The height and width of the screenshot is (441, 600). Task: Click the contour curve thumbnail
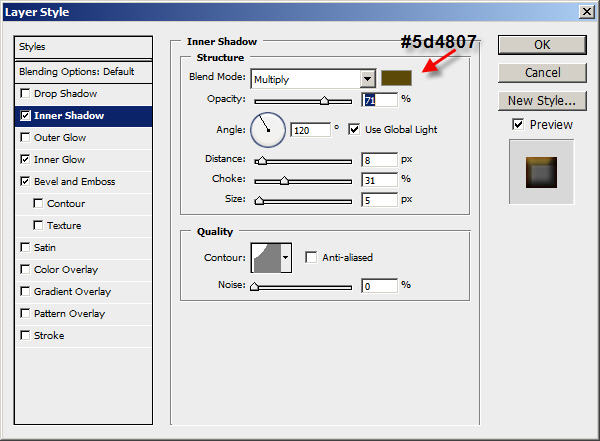coord(266,258)
